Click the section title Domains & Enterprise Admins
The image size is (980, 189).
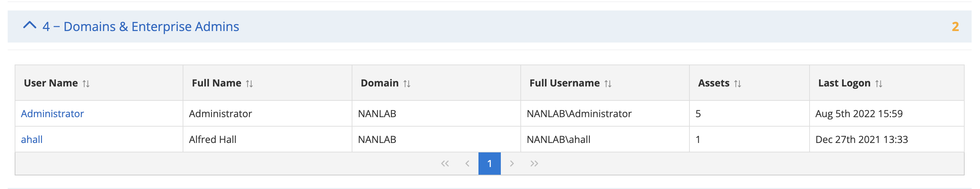pyautogui.click(x=141, y=27)
